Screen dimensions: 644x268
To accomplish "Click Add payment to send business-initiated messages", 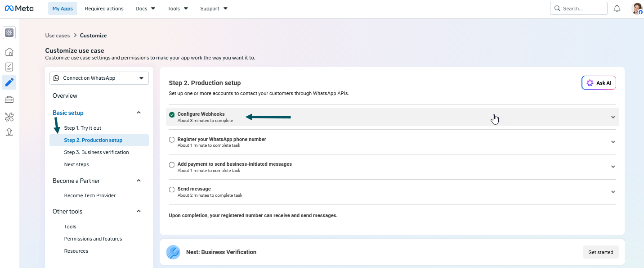I will pyautogui.click(x=235, y=164).
